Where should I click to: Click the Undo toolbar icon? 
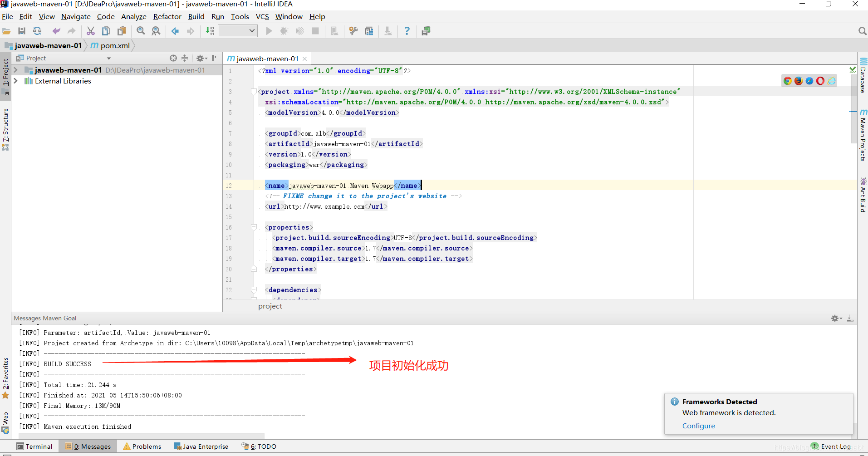pos(56,31)
